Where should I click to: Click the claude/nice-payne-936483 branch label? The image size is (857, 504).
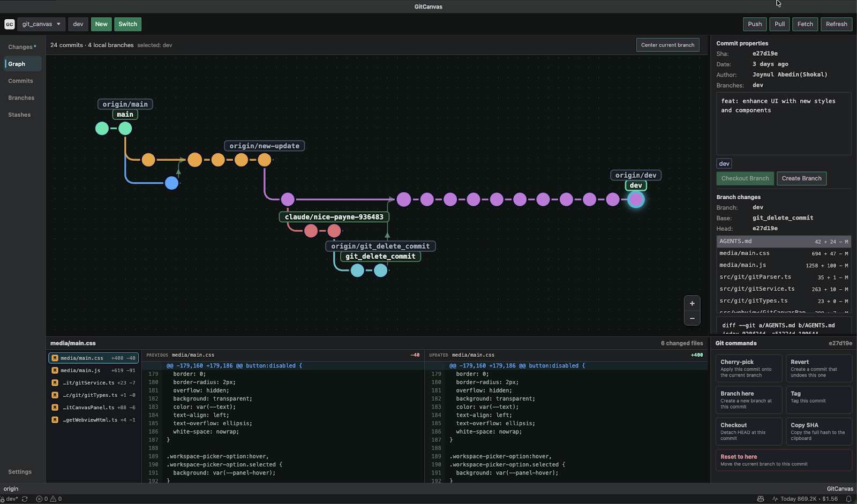(334, 217)
